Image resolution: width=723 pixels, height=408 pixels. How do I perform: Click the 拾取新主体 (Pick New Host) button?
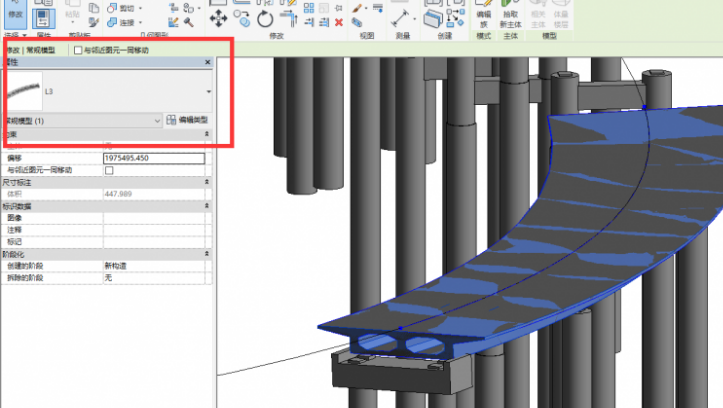510,14
